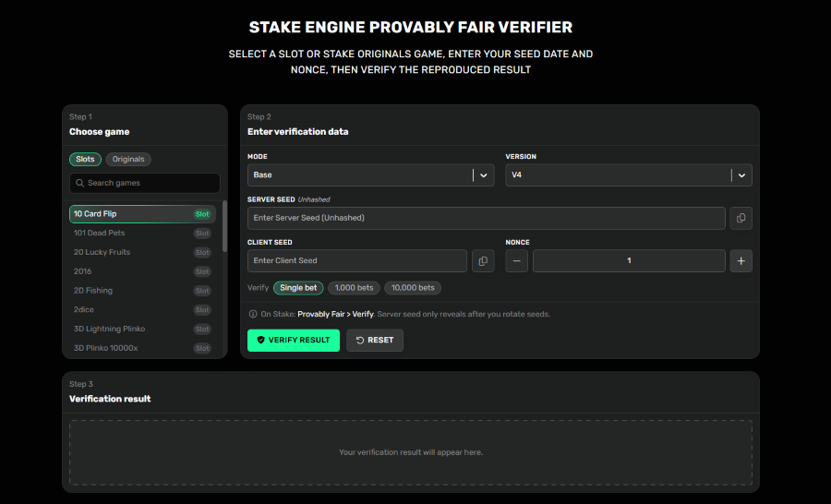831x504 pixels.
Task: Choose 10,000 bets verification option
Action: pyautogui.click(x=413, y=288)
